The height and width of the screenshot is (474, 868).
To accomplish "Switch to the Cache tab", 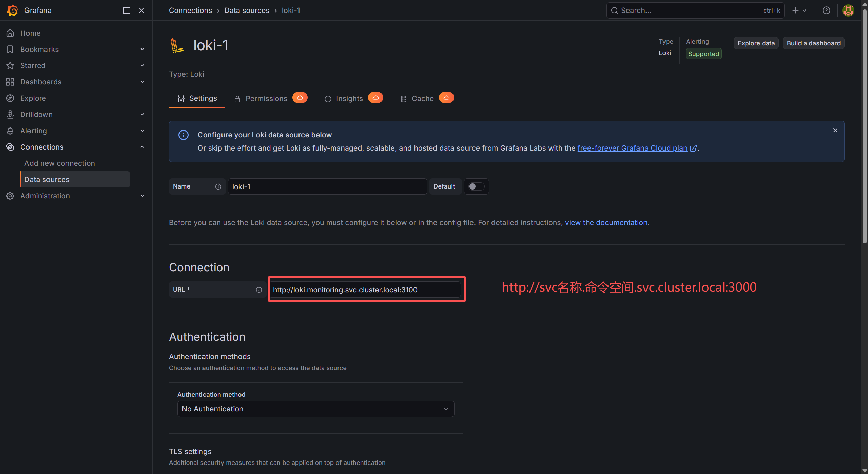I will click(427, 98).
